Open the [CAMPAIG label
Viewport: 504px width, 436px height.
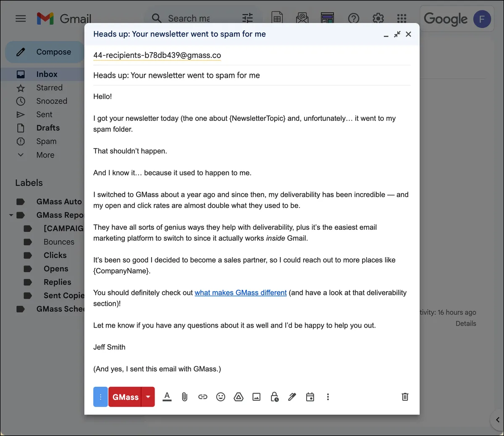click(x=63, y=229)
